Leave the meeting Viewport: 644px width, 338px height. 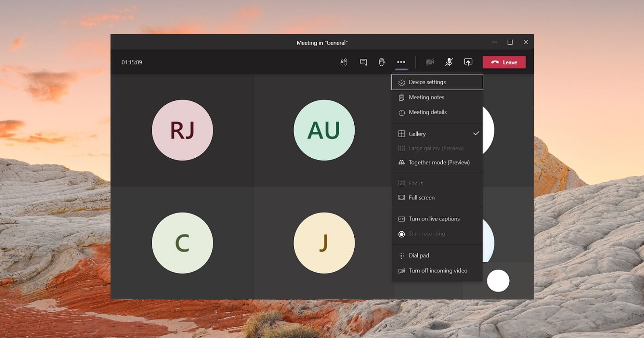504,62
